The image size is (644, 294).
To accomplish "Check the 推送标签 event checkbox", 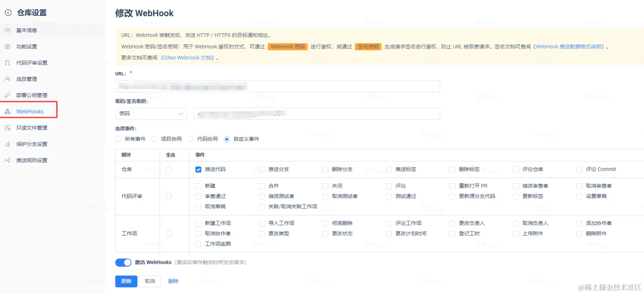I will coord(389,169).
